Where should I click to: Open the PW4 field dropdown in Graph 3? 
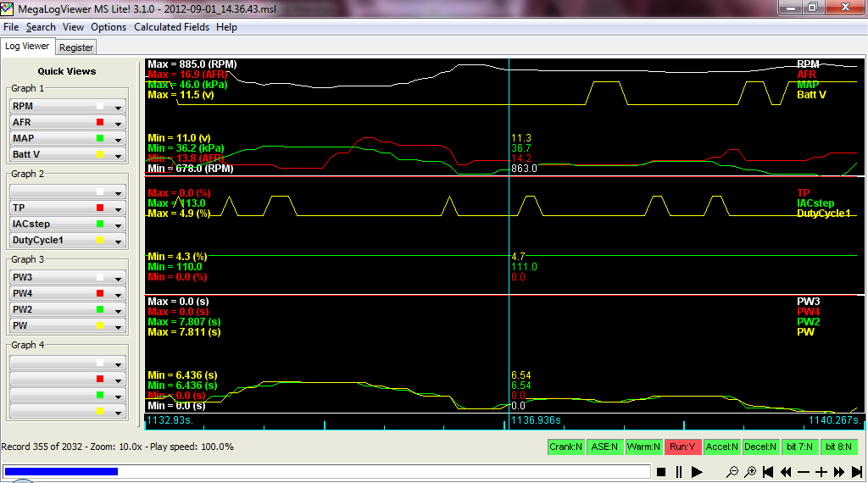point(119,294)
